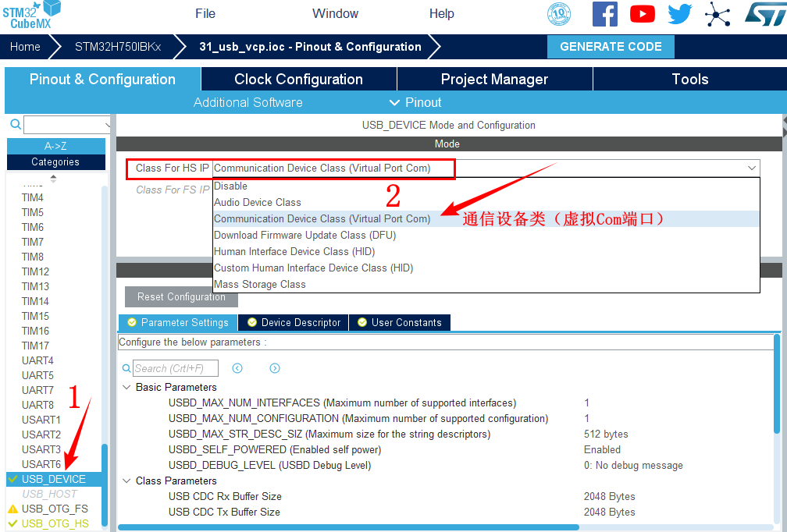
Task: Switch to Clock Configuration tab
Action: tap(298, 79)
